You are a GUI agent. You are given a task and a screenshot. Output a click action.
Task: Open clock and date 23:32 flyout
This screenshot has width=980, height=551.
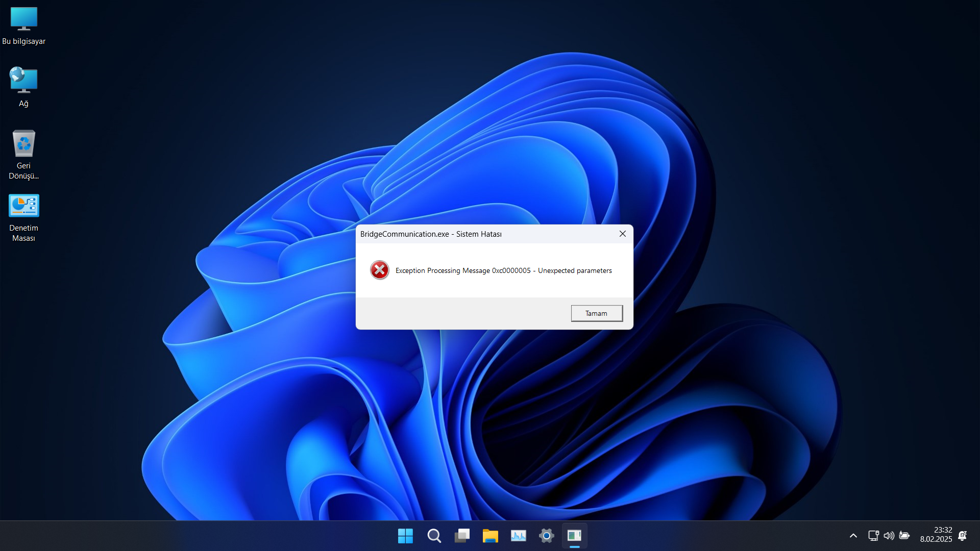(x=936, y=535)
